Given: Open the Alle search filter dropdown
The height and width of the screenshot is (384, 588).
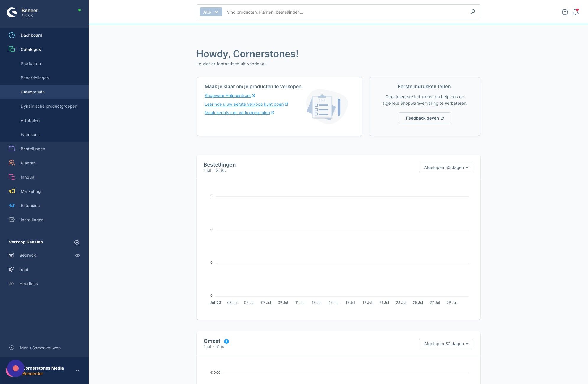Looking at the screenshot, I should (211, 12).
